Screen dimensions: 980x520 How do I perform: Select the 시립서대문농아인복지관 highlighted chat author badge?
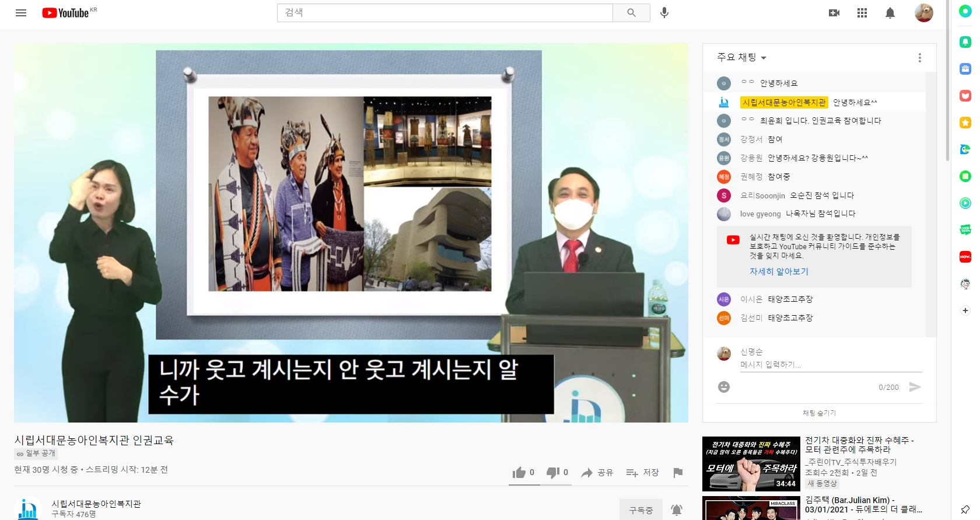[784, 102]
